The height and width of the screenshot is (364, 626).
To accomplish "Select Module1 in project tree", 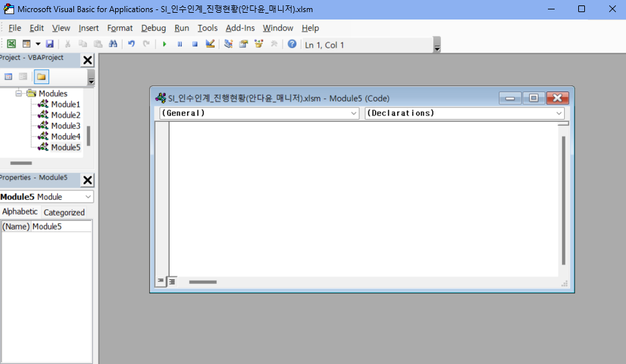I will [65, 104].
